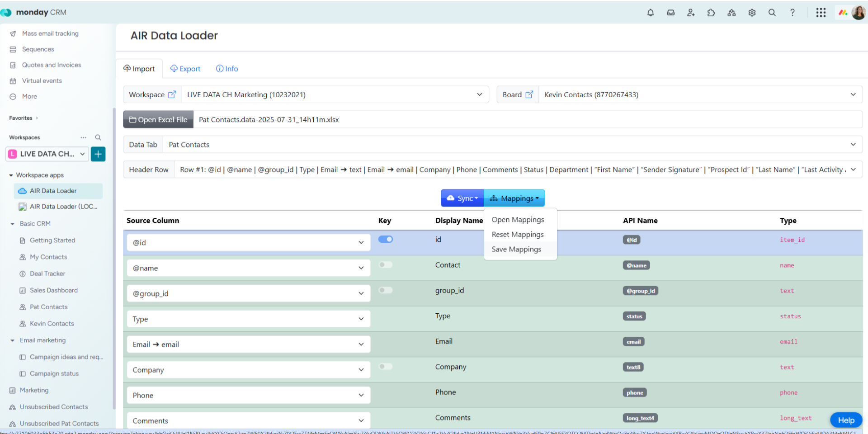Open Sequences in the sidebar
Screen dimensions: 868x434
tap(38, 49)
